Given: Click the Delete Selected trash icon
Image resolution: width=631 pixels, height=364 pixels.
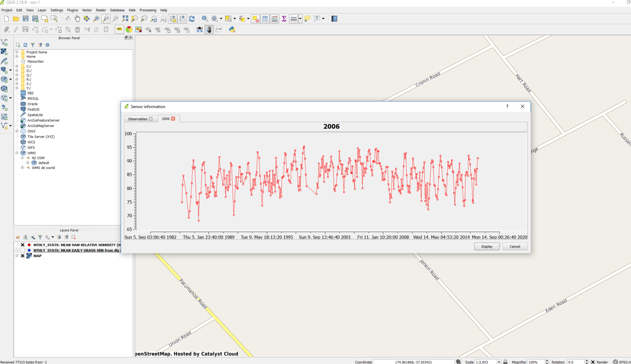Looking at the screenshot, I should [77, 30].
